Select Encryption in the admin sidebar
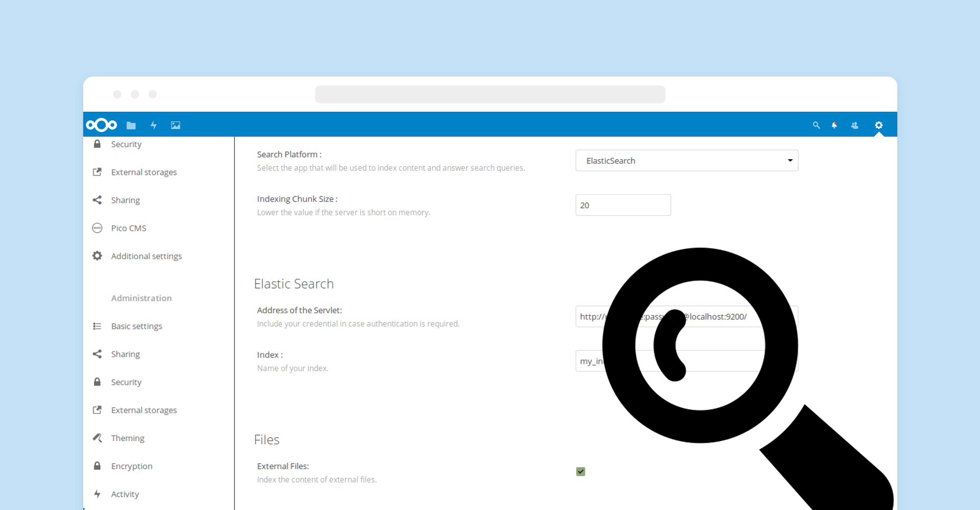 [132, 466]
